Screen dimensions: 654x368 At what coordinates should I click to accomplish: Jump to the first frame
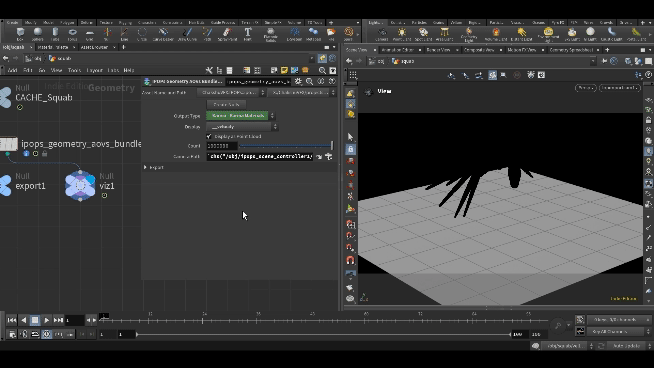(12, 320)
